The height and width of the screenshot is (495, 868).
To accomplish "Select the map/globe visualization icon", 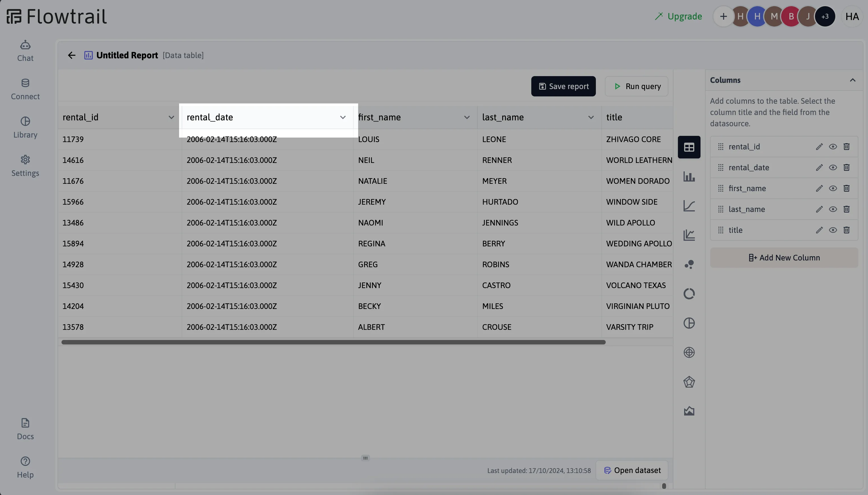I will point(689,352).
